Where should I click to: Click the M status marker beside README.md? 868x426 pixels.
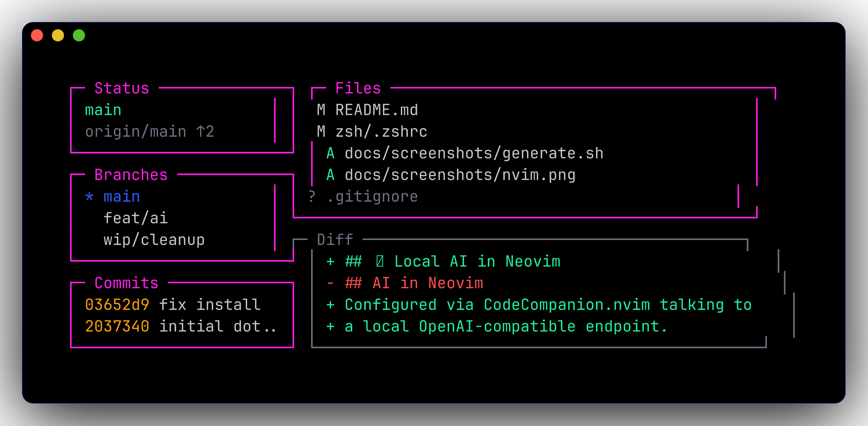[321, 110]
